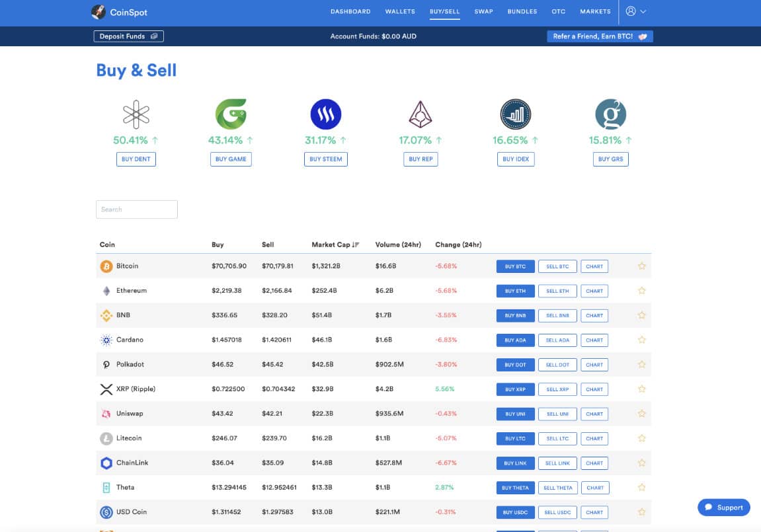Favorite Bitcoin using its star toggle

point(641,266)
